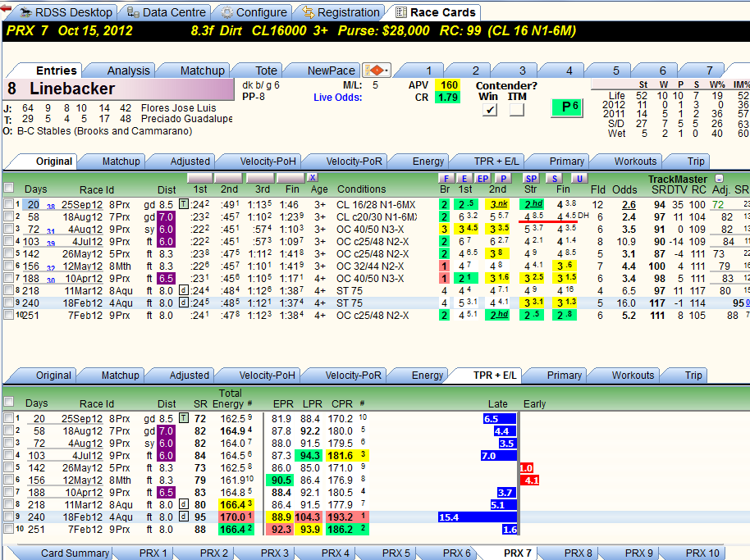The height and width of the screenshot is (560, 750).
Task: Click the E running style filter button
Action: 464,178
